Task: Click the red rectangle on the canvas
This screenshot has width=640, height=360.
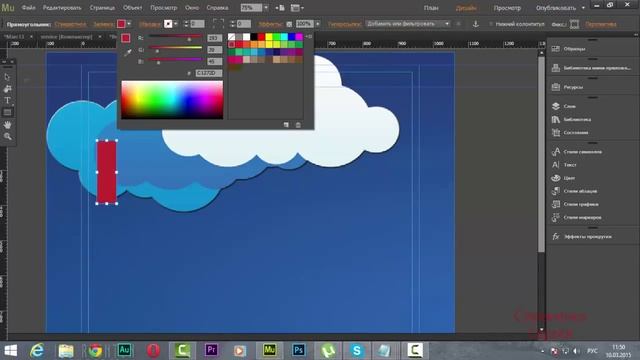Action: (x=107, y=172)
